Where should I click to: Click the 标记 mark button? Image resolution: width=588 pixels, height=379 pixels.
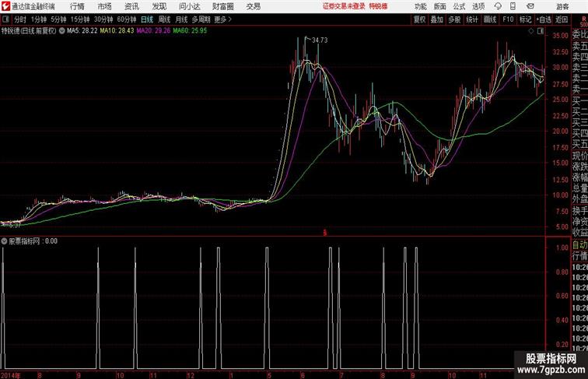[525, 19]
